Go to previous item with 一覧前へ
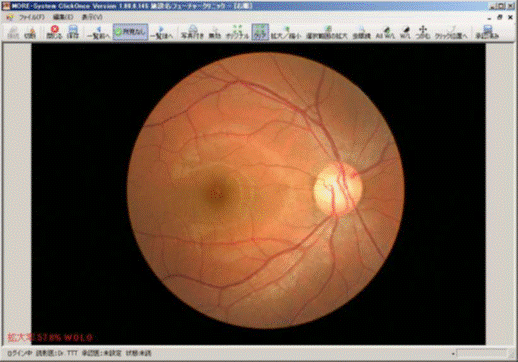This screenshot has height=362, width=518. [x=98, y=32]
